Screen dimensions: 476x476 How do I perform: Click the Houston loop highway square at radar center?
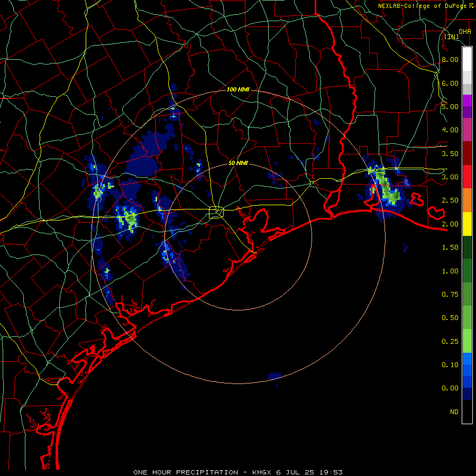pyautogui.click(x=216, y=212)
